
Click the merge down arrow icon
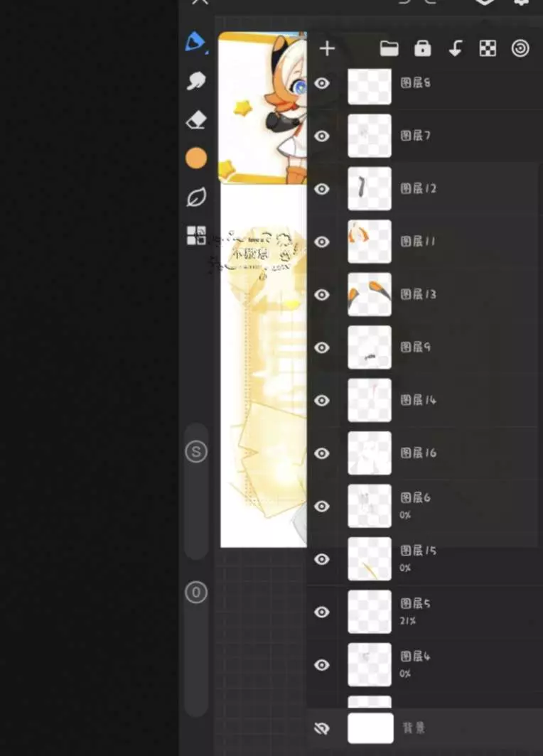(x=456, y=48)
